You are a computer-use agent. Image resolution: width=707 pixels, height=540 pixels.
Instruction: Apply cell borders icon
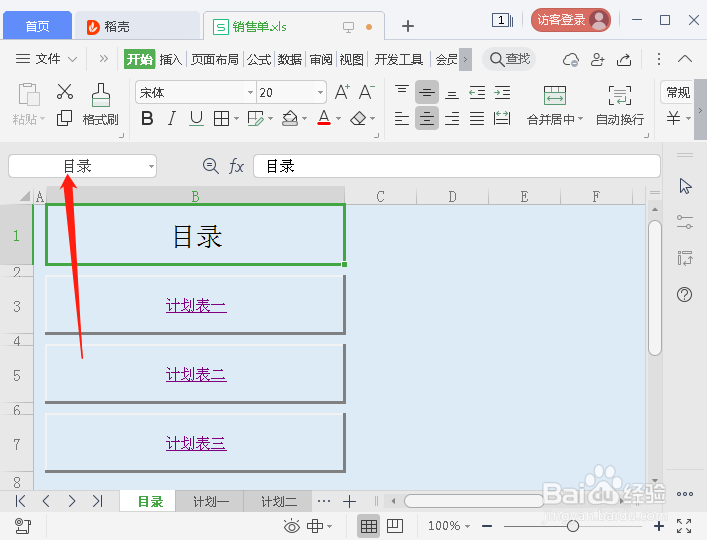pos(221,119)
